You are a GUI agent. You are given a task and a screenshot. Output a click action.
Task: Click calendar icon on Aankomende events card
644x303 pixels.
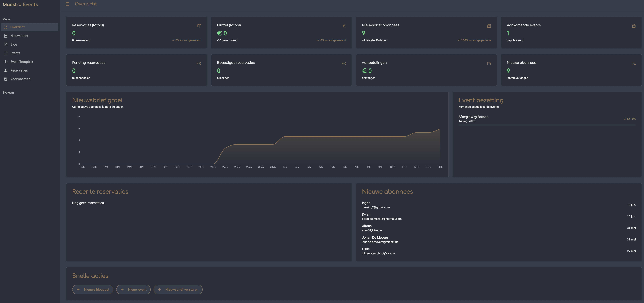tap(634, 26)
